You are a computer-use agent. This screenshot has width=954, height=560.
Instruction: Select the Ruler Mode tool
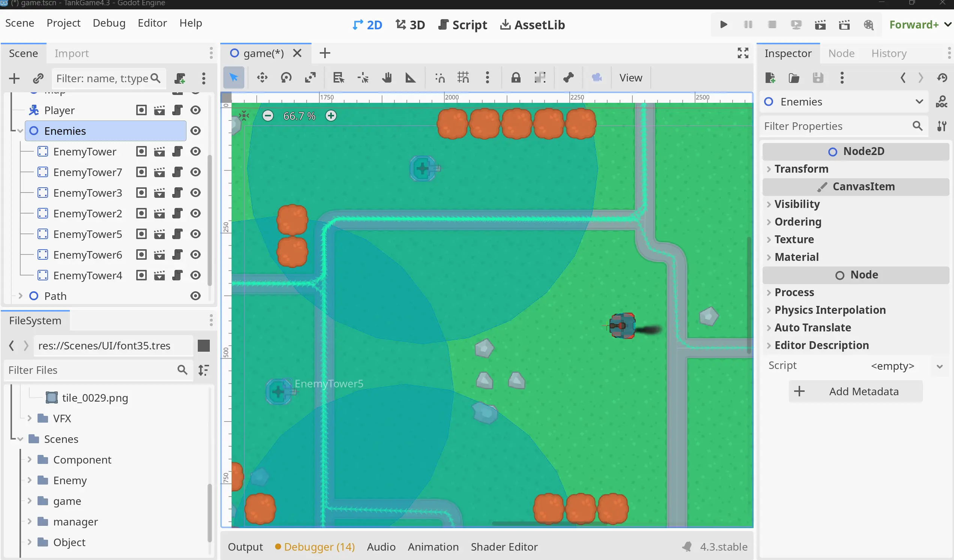tap(410, 78)
